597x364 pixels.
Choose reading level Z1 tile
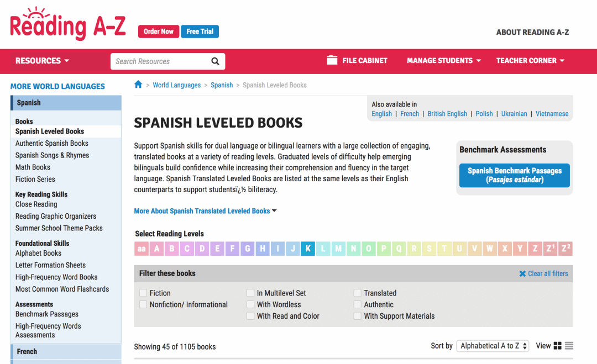pyautogui.click(x=550, y=249)
